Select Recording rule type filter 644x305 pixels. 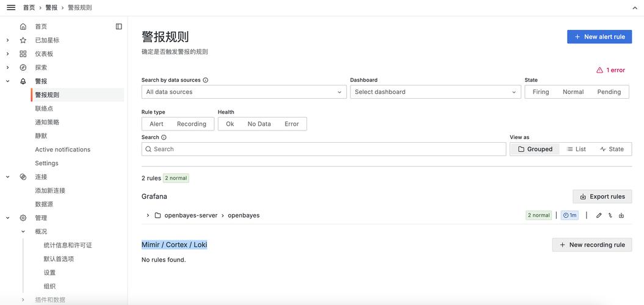click(192, 124)
